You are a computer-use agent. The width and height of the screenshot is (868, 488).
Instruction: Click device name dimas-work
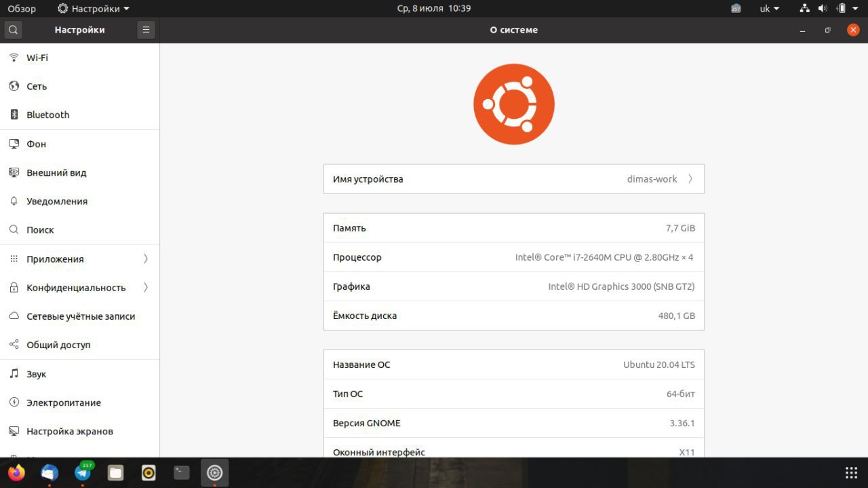point(652,179)
